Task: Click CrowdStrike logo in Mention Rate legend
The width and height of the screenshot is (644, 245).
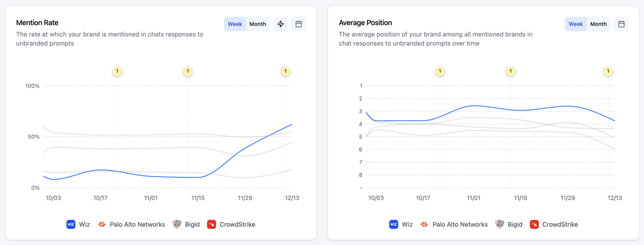Action: coord(211,224)
